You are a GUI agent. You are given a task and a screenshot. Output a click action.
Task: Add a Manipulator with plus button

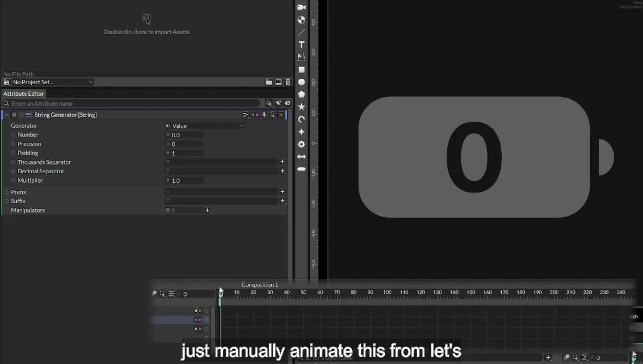click(208, 210)
